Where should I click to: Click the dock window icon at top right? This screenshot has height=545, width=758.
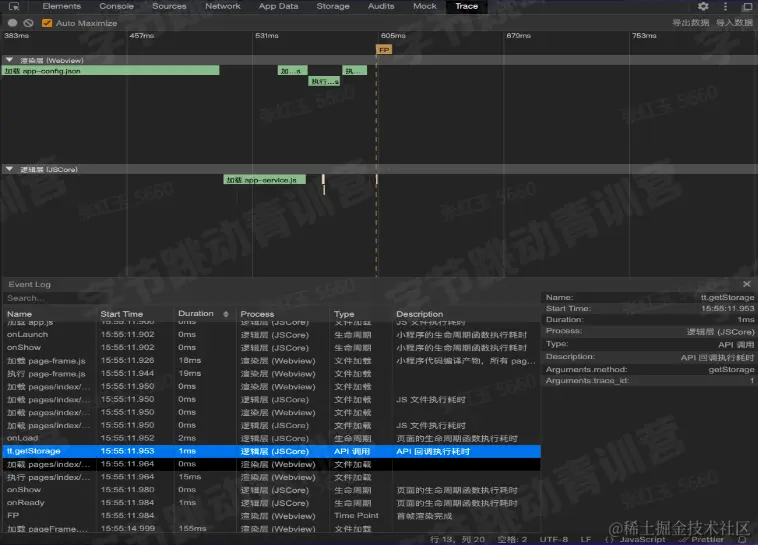[747, 6]
